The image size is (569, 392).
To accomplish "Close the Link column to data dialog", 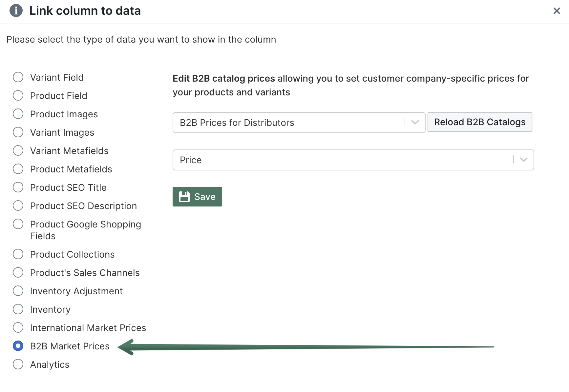I will [x=557, y=11].
